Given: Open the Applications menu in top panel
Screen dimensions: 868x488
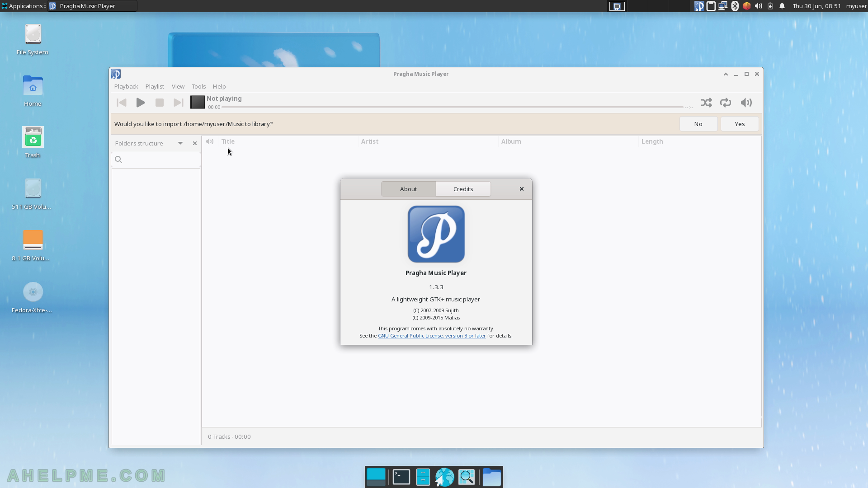Looking at the screenshot, I should coord(23,6).
